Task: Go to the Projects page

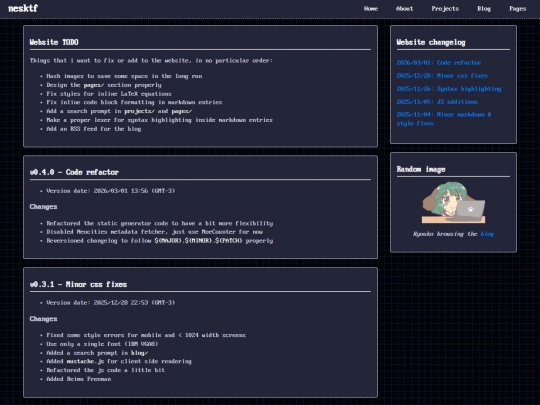Action: pos(445,9)
